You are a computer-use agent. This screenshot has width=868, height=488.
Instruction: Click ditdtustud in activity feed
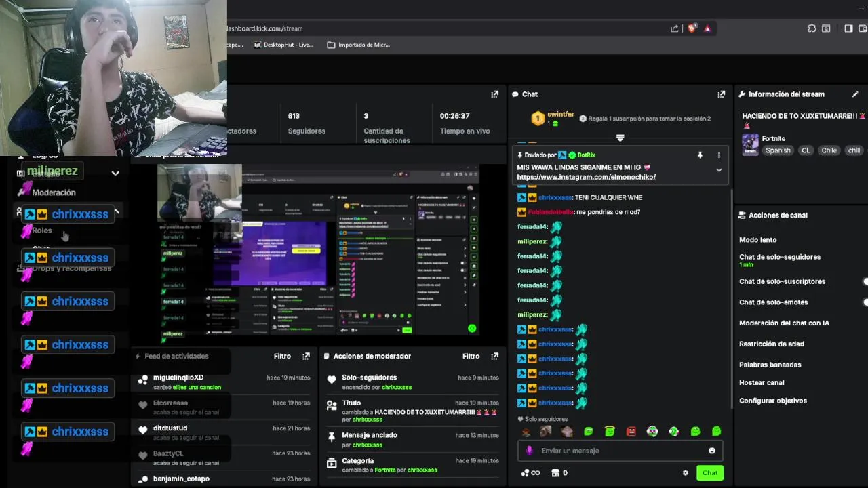170,428
